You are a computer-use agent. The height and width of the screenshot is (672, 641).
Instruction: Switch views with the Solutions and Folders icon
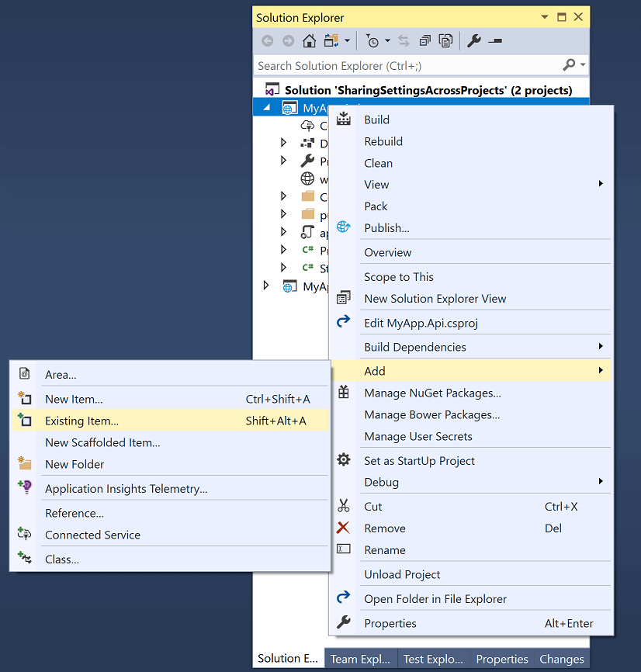[x=331, y=41]
